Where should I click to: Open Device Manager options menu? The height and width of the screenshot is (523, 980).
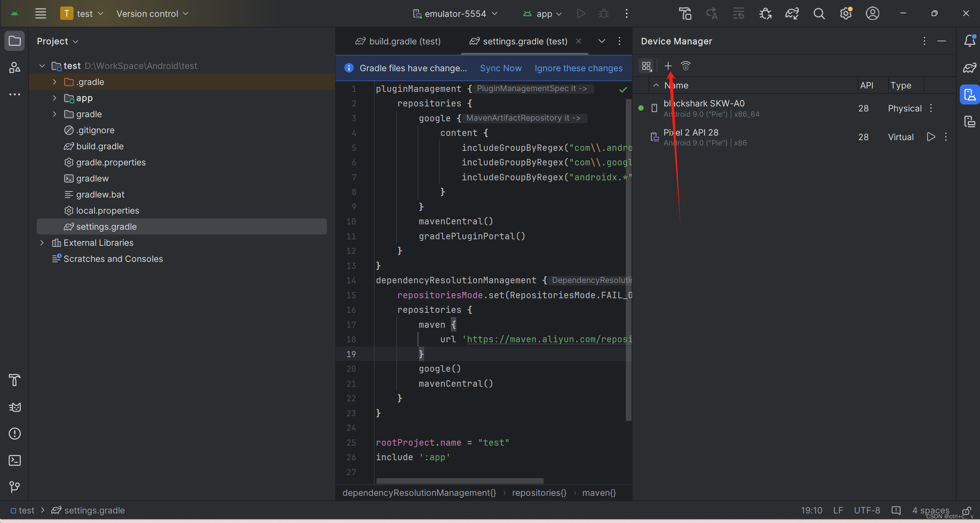coord(924,41)
